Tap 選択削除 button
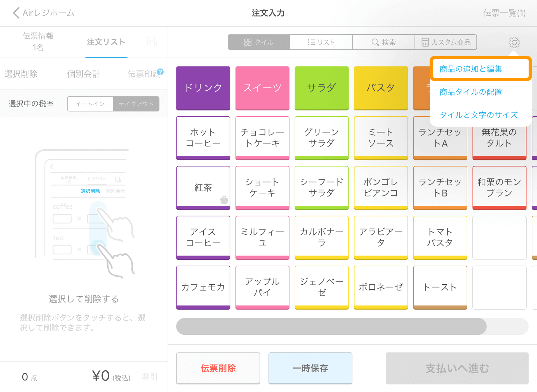 pyautogui.click(x=21, y=74)
